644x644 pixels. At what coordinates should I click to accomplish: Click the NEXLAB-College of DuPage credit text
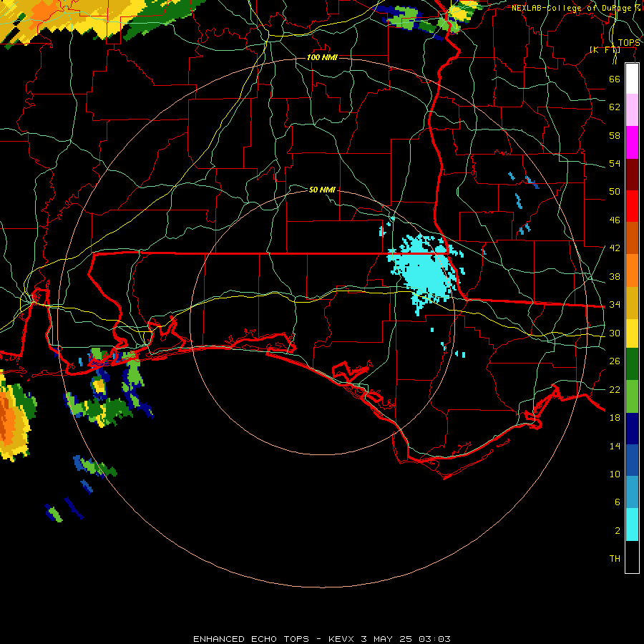(575, 8)
